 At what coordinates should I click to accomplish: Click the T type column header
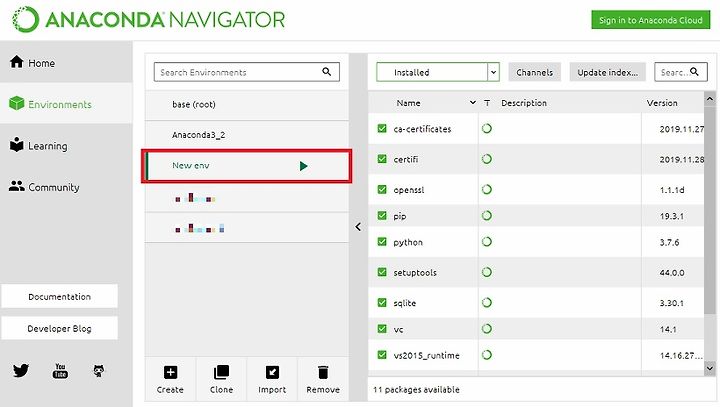(487, 103)
